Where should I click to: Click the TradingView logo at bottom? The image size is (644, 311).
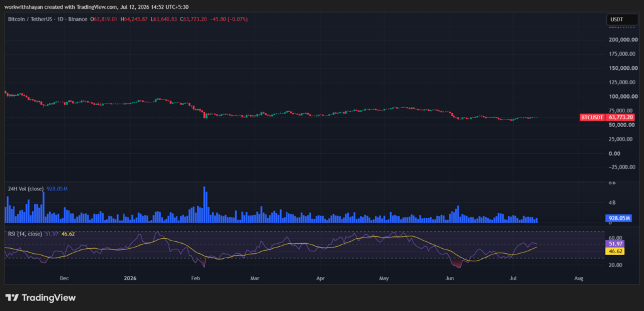pos(40,298)
